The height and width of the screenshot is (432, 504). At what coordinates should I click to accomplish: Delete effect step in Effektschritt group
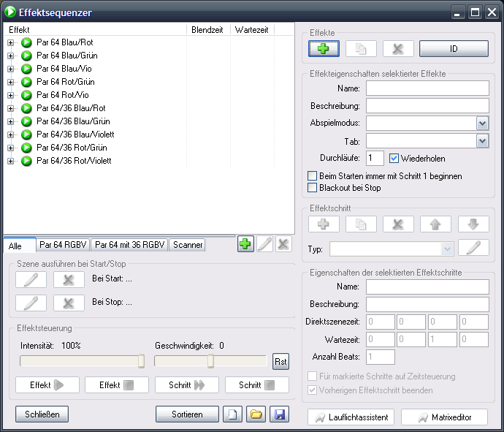point(398,224)
